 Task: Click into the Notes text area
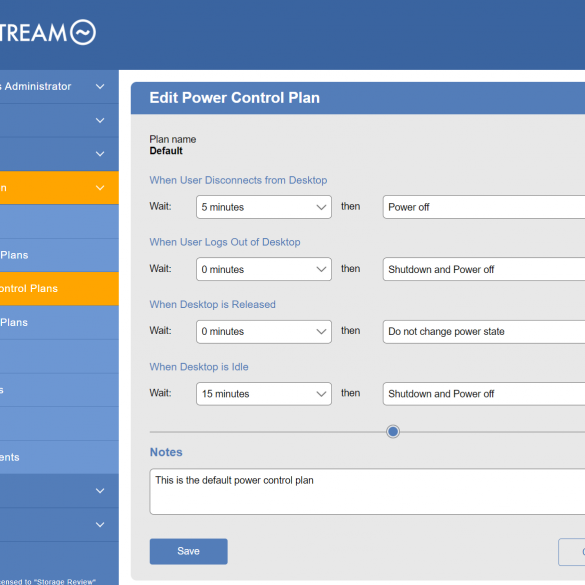point(367,492)
